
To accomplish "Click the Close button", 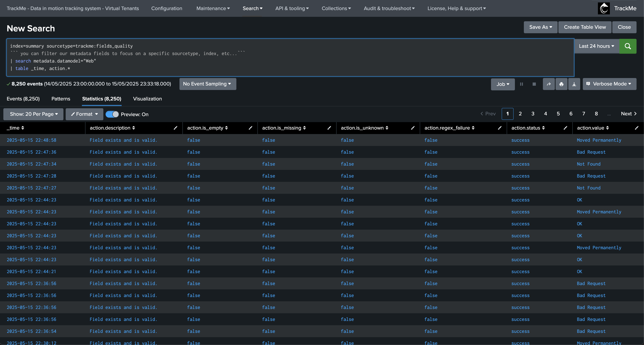I will 624,27.
